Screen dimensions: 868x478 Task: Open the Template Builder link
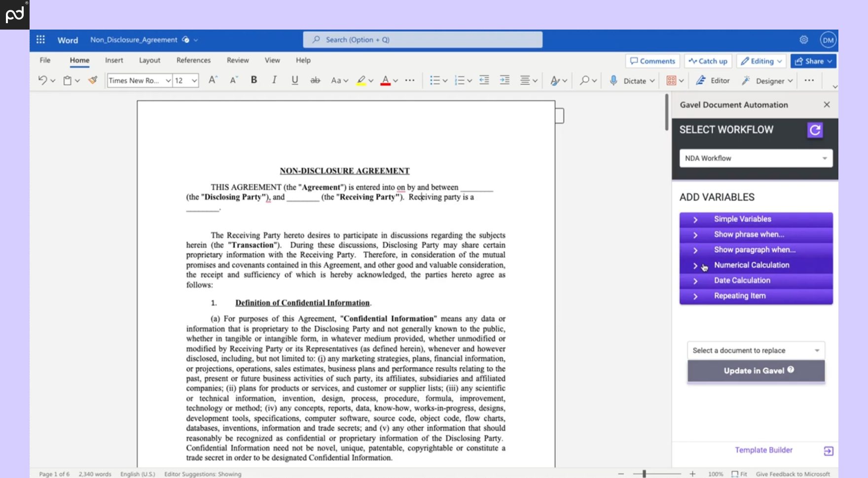click(763, 450)
